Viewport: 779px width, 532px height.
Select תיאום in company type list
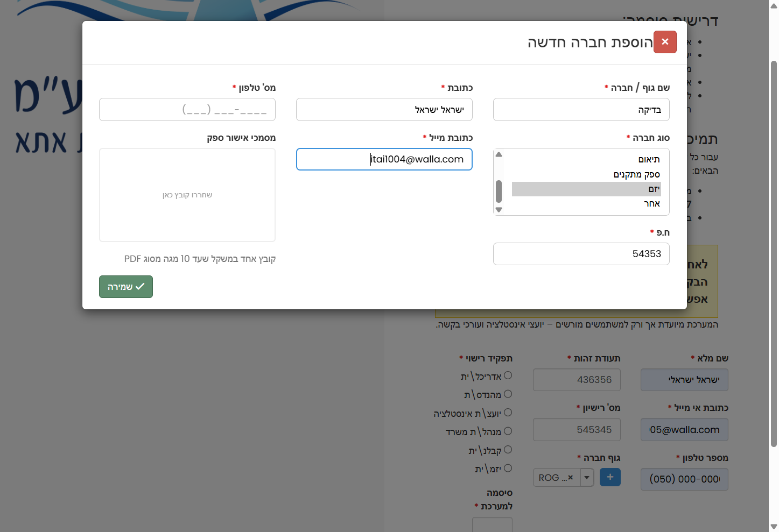pyautogui.click(x=586, y=160)
